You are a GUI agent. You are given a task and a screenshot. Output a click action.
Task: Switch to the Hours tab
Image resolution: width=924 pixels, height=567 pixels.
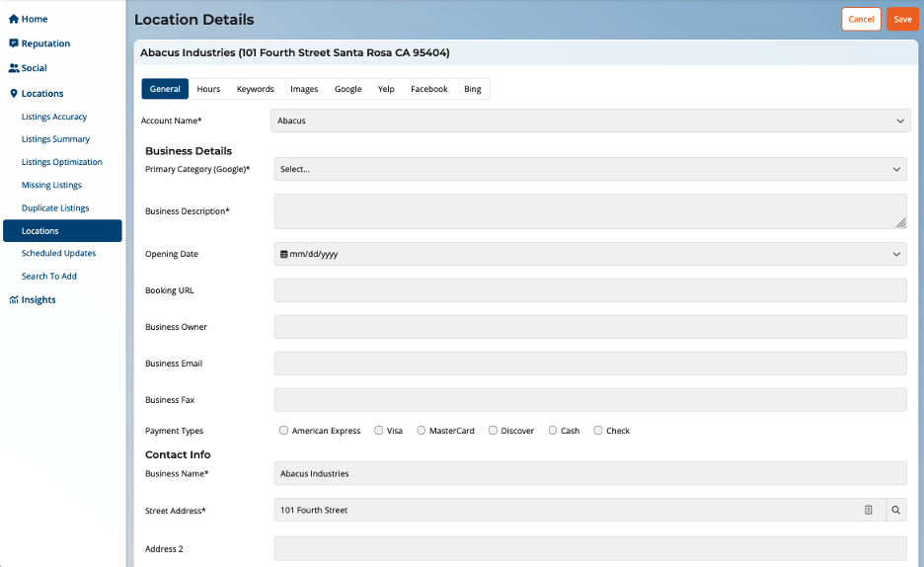click(208, 89)
